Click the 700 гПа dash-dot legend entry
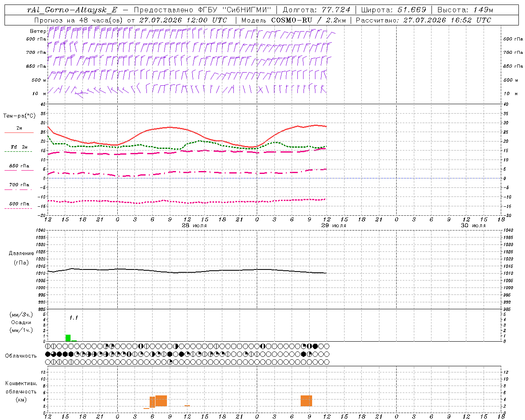This screenshot has width=525, height=420. pyautogui.click(x=19, y=187)
